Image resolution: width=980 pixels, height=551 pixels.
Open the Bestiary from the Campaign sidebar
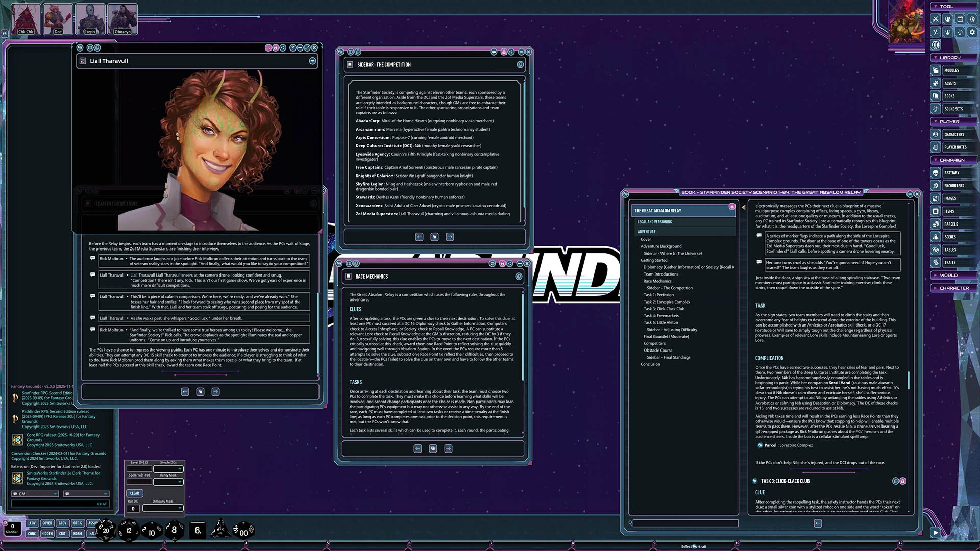pos(936,172)
